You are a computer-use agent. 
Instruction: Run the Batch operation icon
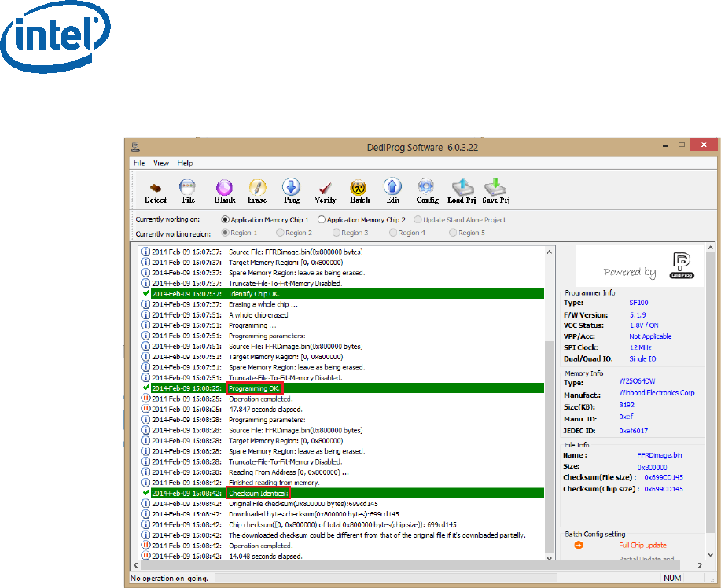(359, 192)
